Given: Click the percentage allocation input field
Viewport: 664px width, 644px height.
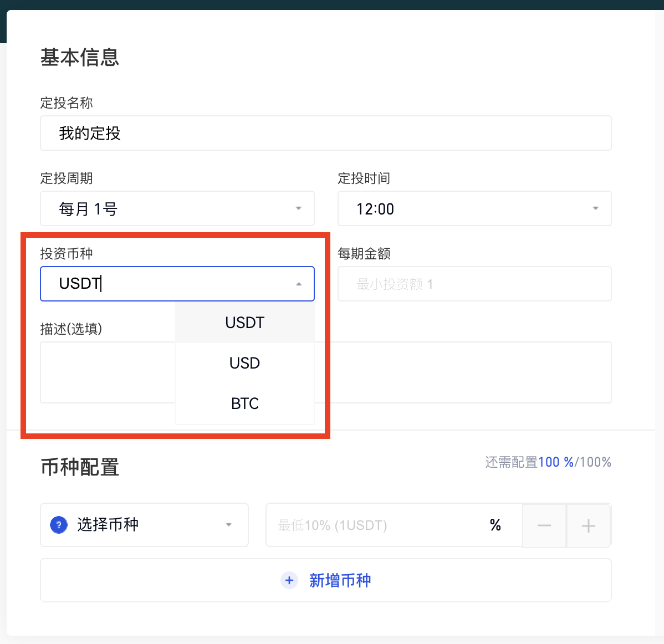Looking at the screenshot, I should pos(377,525).
